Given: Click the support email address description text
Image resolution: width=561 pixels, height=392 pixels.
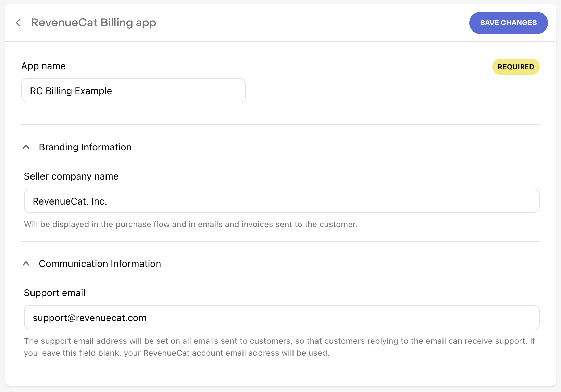Looking at the screenshot, I should [279, 347].
